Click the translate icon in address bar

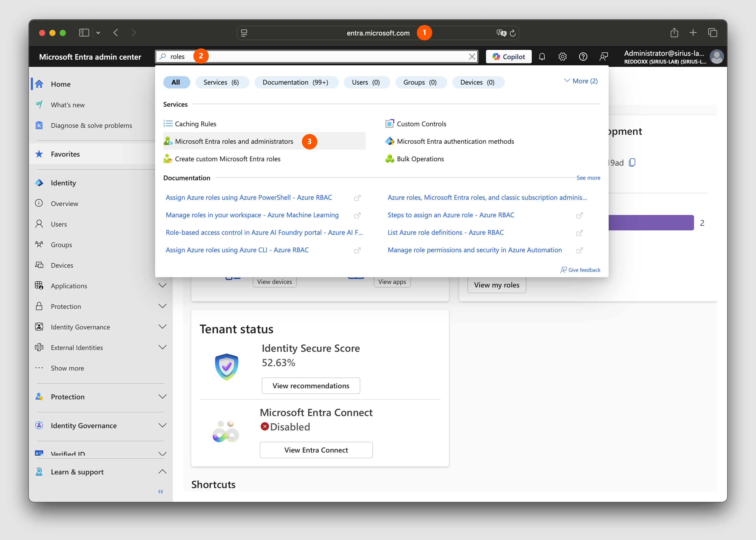coord(501,33)
